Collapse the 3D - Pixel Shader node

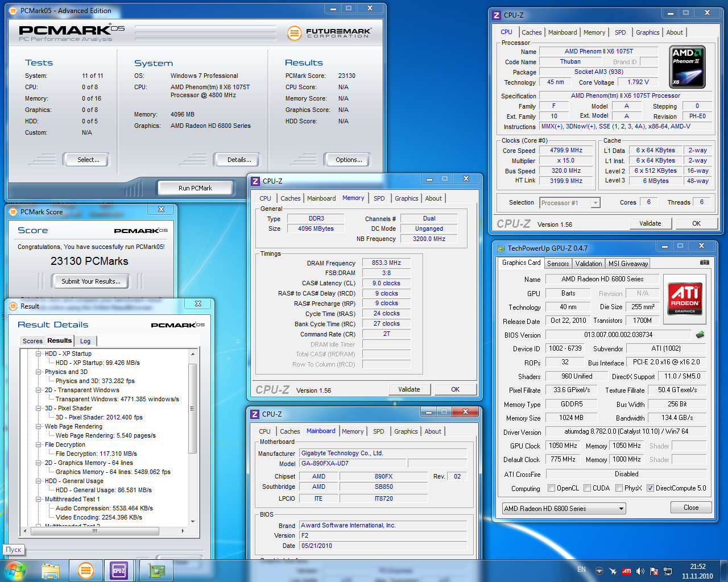(x=39, y=408)
